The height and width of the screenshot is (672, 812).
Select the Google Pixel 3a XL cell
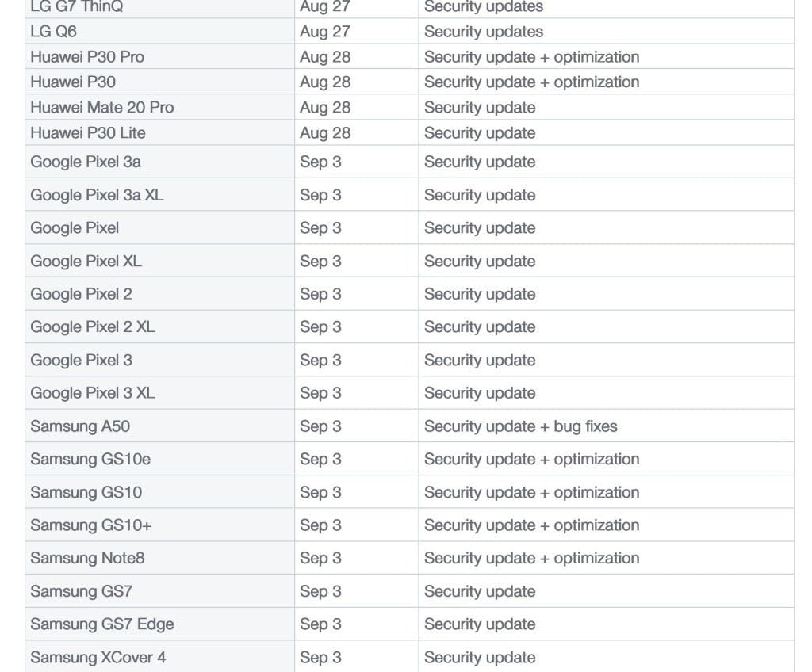pyautogui.click(x=97, y=195)
